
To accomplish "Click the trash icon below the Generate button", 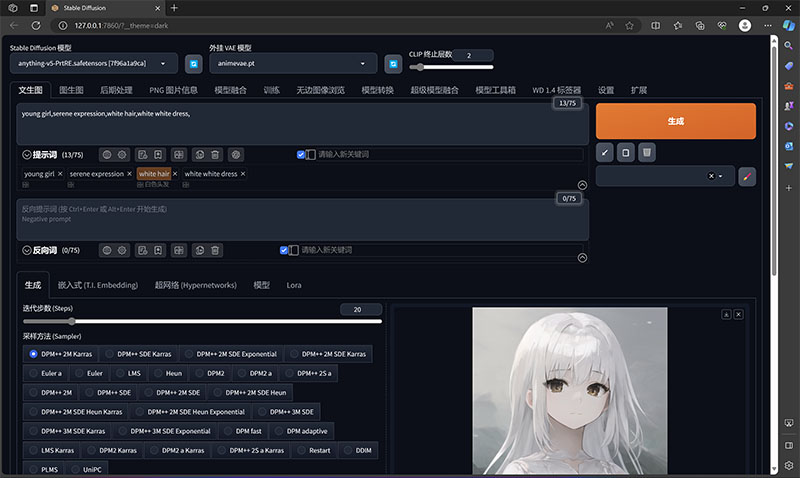I will (x=646, y=153).
